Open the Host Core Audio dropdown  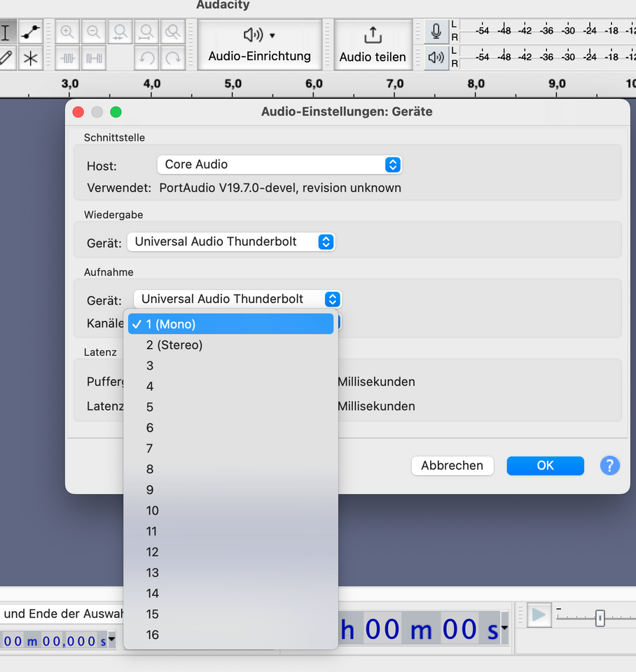pos(279,164)
